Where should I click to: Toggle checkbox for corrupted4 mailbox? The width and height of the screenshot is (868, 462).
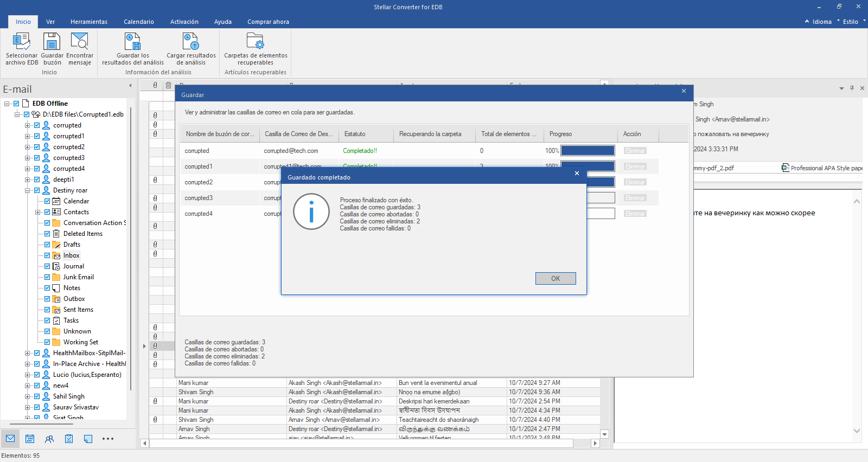[x=37, y=169]
